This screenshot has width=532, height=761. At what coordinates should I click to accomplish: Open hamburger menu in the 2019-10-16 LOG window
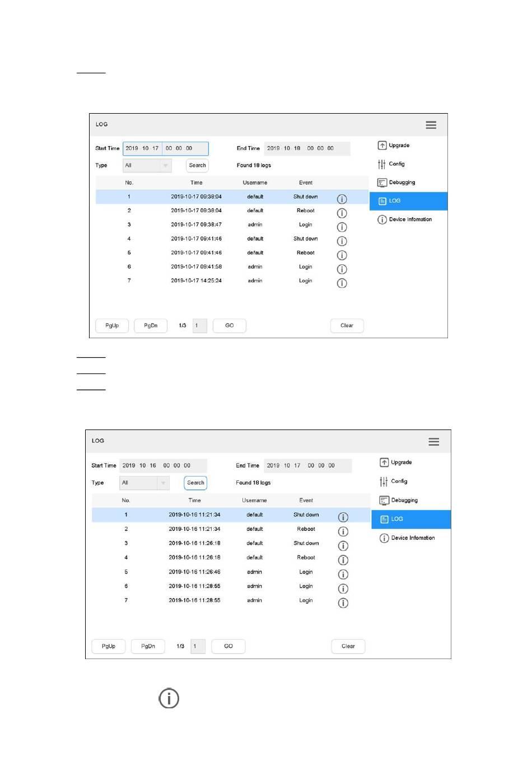point(433,442)
